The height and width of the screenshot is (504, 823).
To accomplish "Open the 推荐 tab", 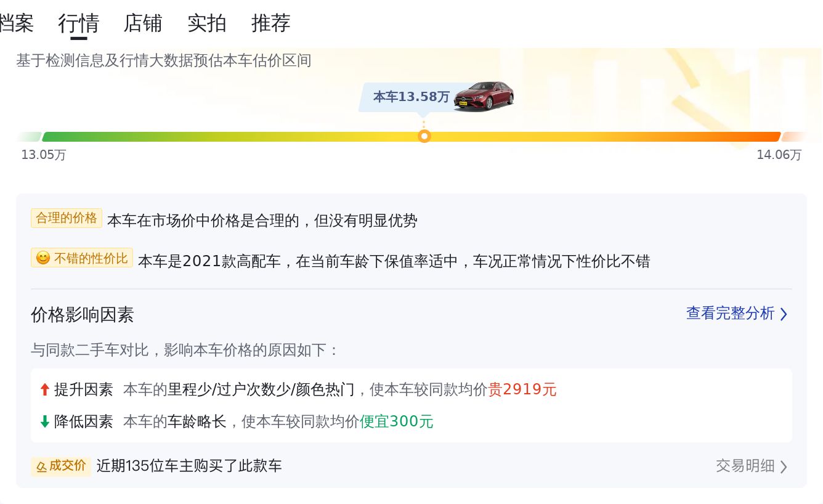I will pos(271,23).
